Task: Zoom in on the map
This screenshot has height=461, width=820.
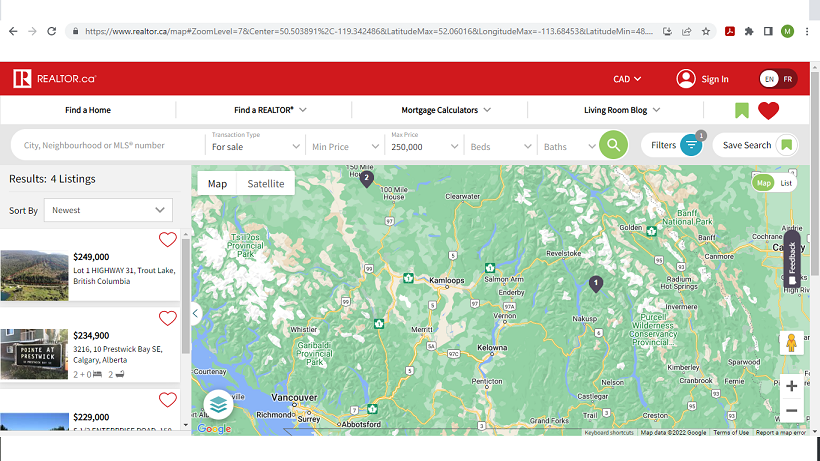Action: (x=791, y=386)
